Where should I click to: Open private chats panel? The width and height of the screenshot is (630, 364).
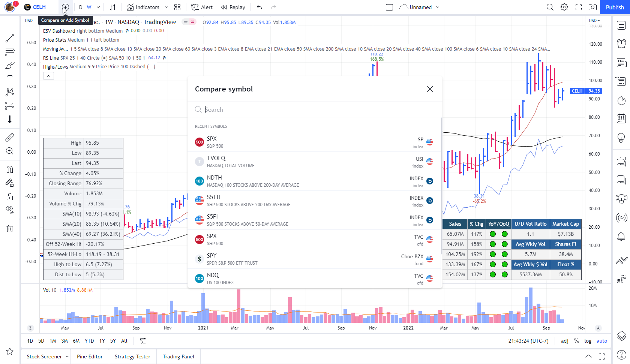(621, 180)
